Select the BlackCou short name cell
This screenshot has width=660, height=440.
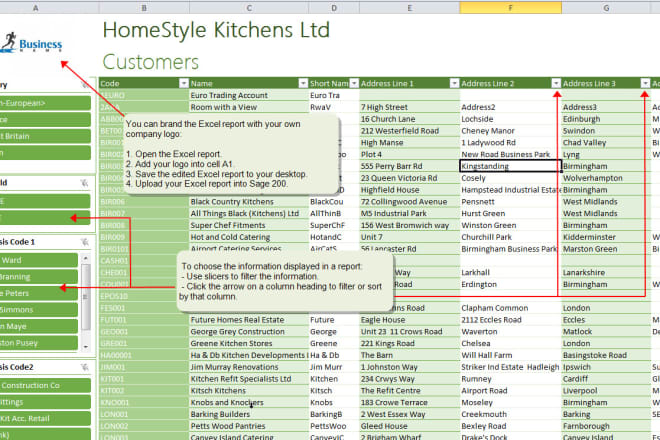click(x=334, y=201)
